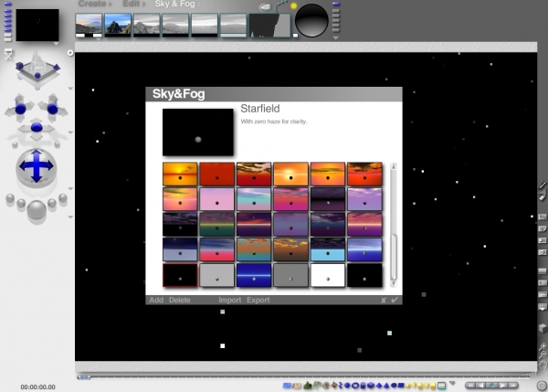Select the Sky & Fog palette tab
Viewport: 548px width, 392px height.
(174, 4)
